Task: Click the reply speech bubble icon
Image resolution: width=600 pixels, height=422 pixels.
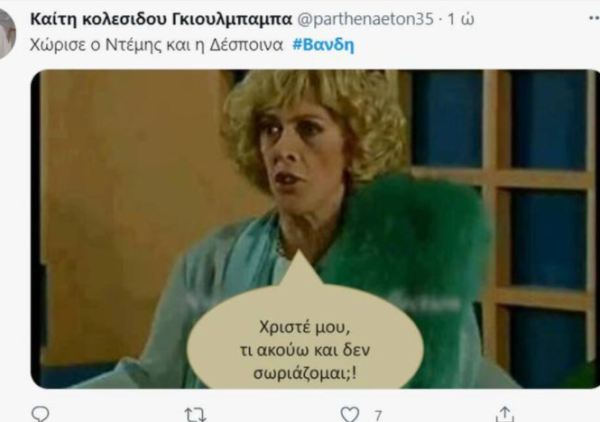Action: coord(40,414)
